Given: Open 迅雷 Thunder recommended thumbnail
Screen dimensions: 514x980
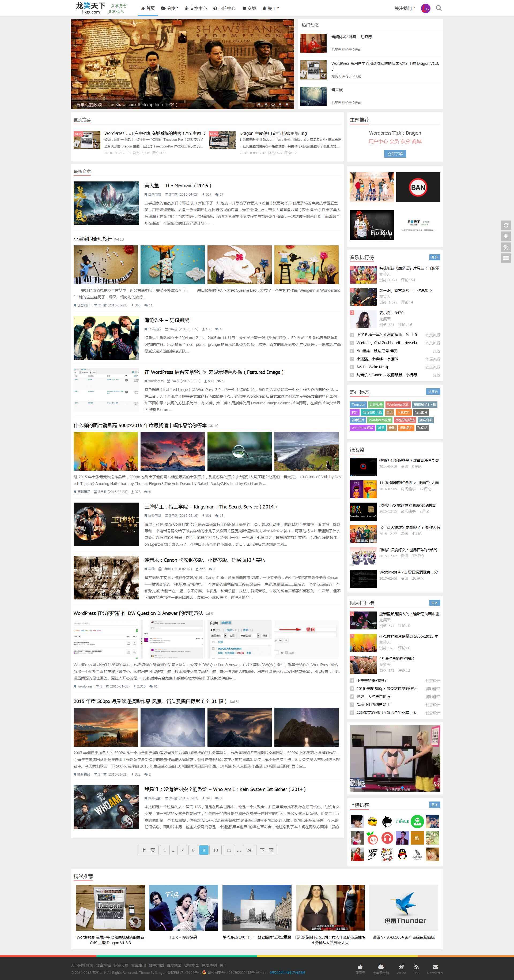Looking at the screenshot, I should pos(403,908).
